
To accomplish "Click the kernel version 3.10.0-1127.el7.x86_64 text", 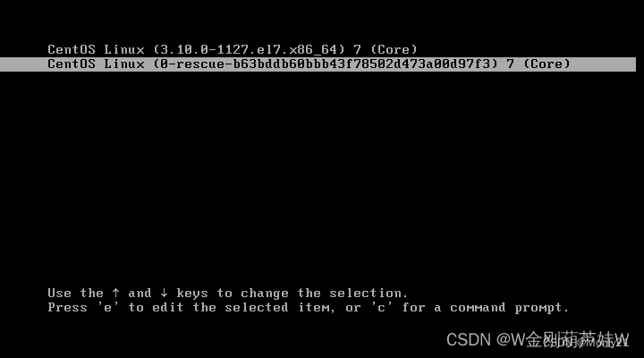I will point(249,50).
